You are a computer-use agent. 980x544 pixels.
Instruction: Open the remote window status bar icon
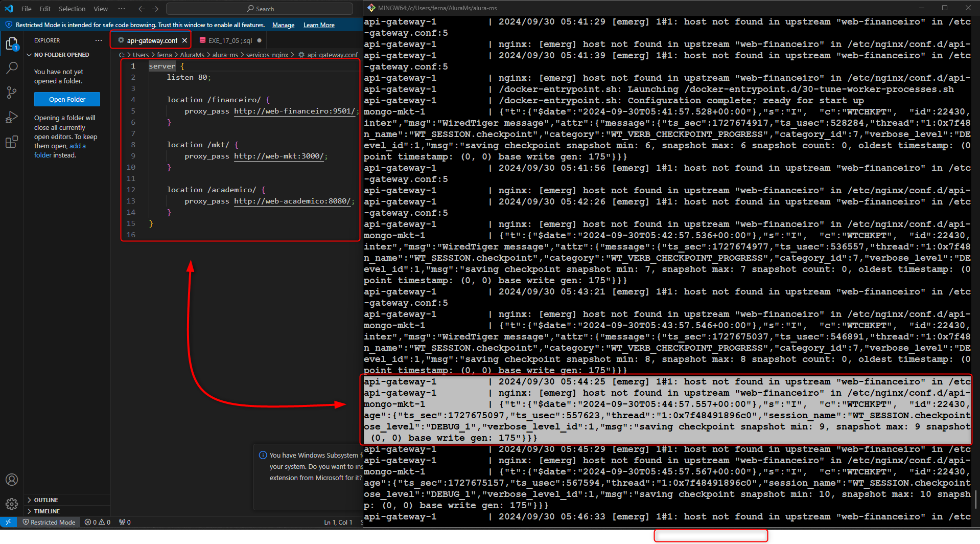(x=8, y=522)
